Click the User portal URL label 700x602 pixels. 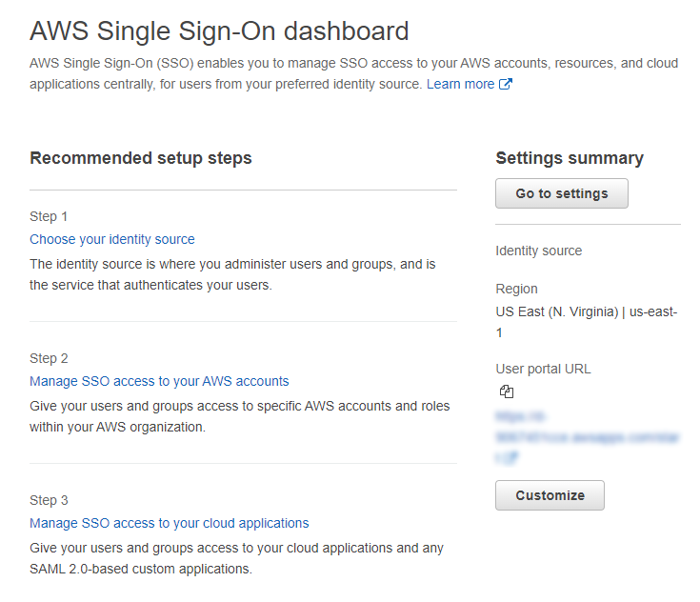(543, 369)
